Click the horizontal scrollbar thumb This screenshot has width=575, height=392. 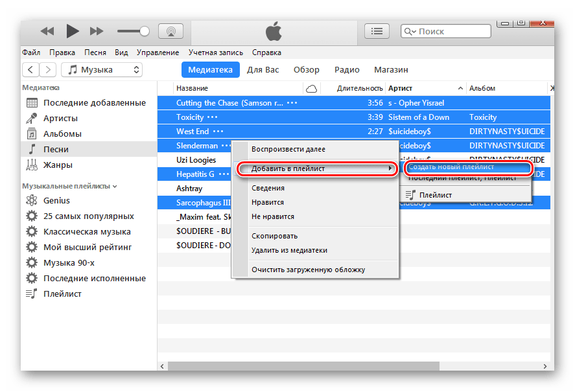(x=303, y=366)
